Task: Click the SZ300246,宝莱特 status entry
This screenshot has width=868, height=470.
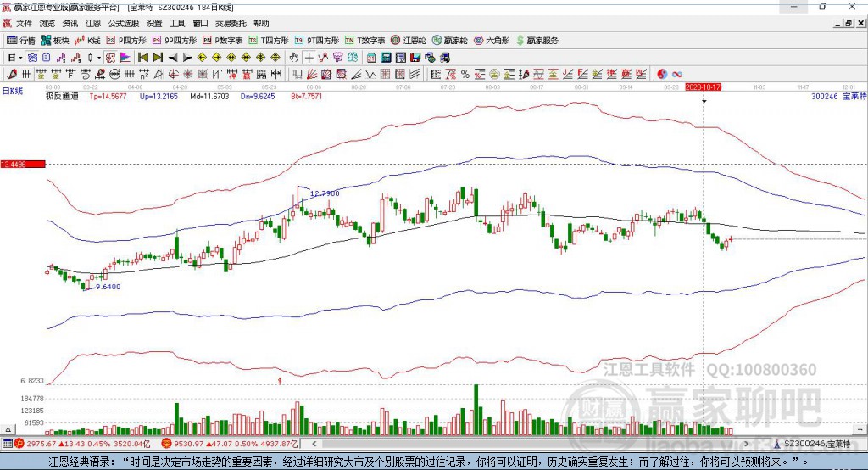Action: click(817, 444)
